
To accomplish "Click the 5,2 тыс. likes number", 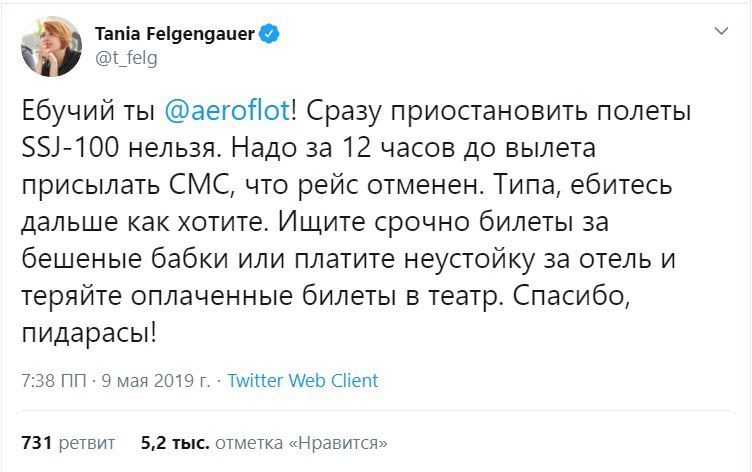I will point(175,442).
